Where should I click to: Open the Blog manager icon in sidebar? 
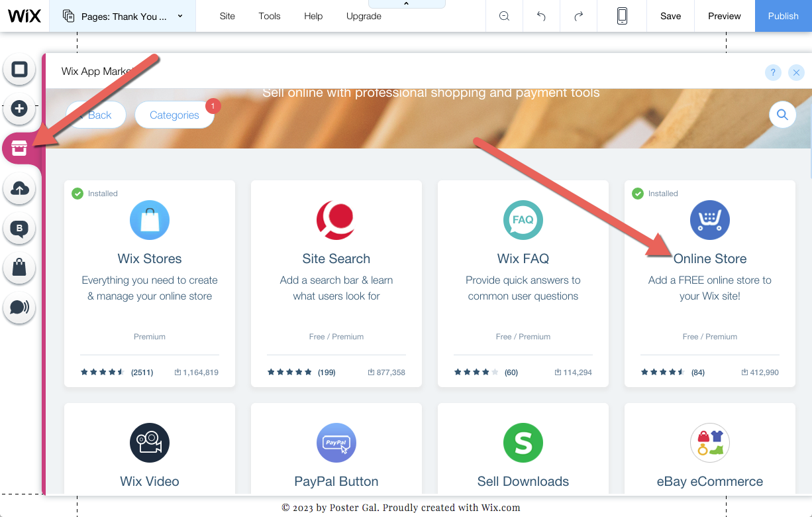(x=19, y=229)
